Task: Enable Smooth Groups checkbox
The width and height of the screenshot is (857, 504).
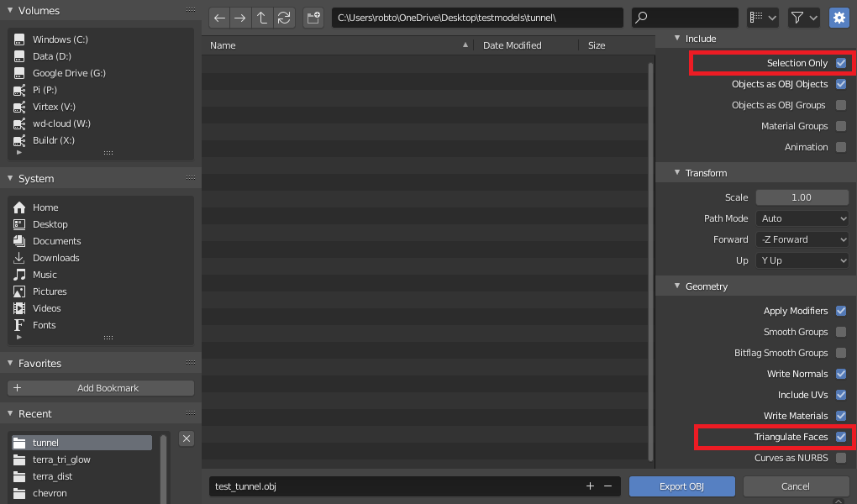Action: point(841,332)
